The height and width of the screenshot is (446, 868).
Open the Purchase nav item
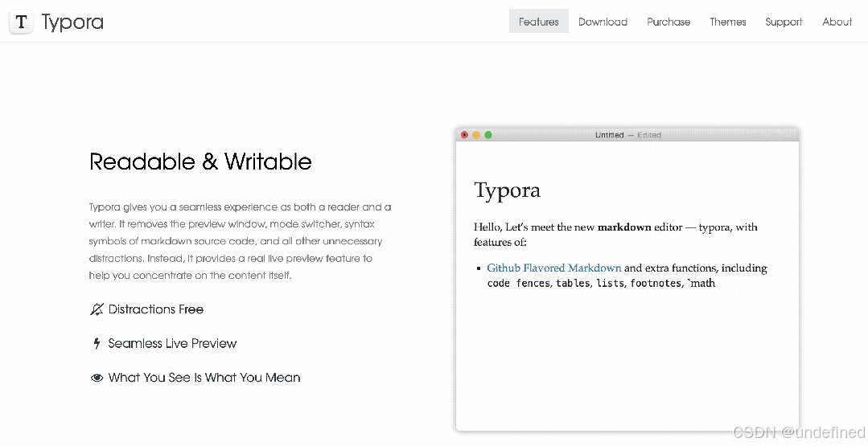click(x=668, y=22)
